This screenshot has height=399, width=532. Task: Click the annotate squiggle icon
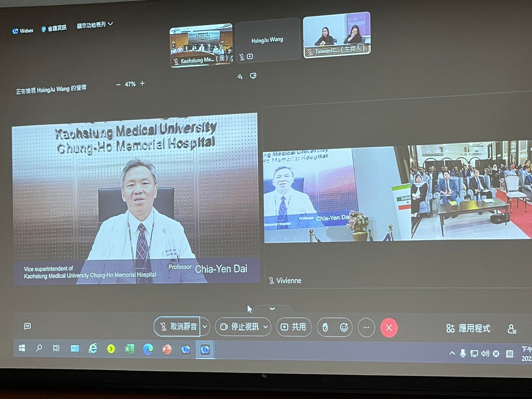(x=240, y=77)
